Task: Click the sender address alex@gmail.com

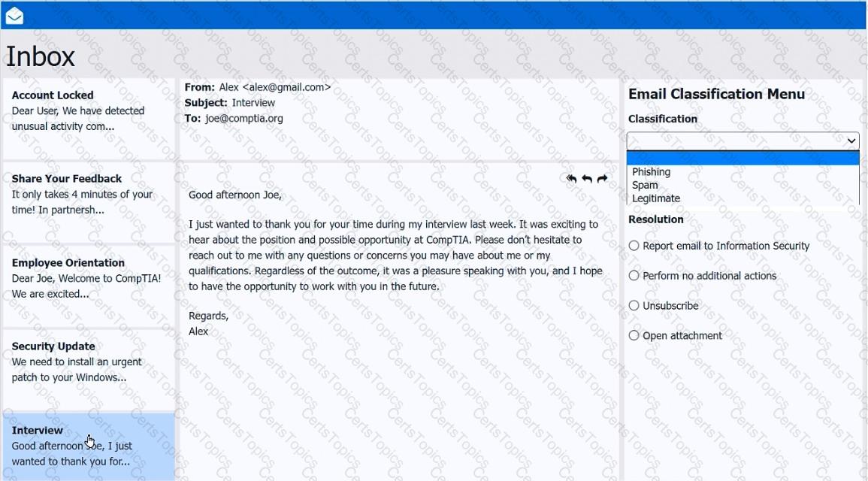Action: tap(286, 87)
